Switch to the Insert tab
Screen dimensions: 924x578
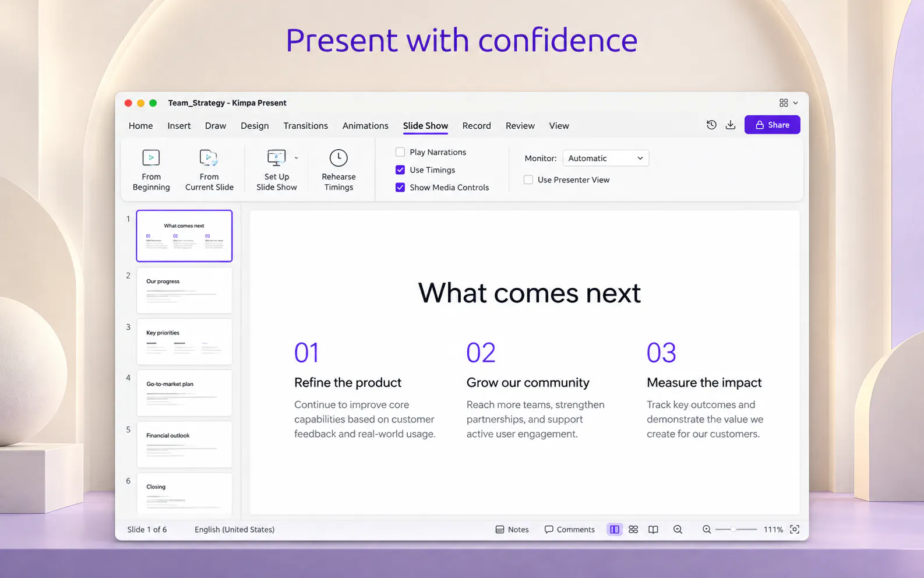179,125
